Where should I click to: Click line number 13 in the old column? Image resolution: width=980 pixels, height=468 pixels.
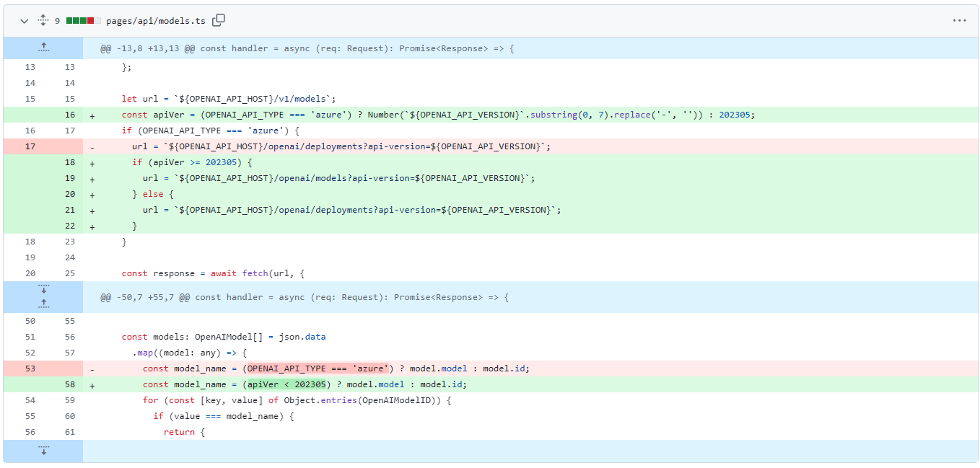click(30, 66)
